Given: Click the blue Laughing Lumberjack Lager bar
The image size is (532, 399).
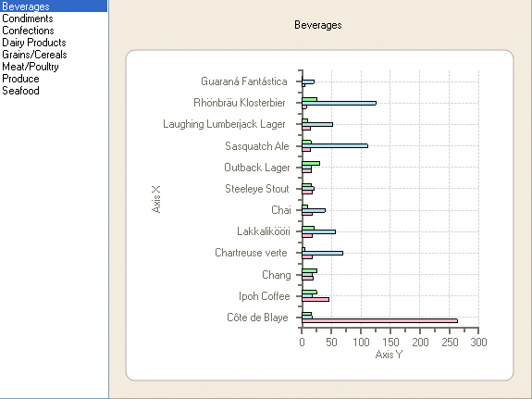Looking at the screenshot, I should click(x=317, y=124).
